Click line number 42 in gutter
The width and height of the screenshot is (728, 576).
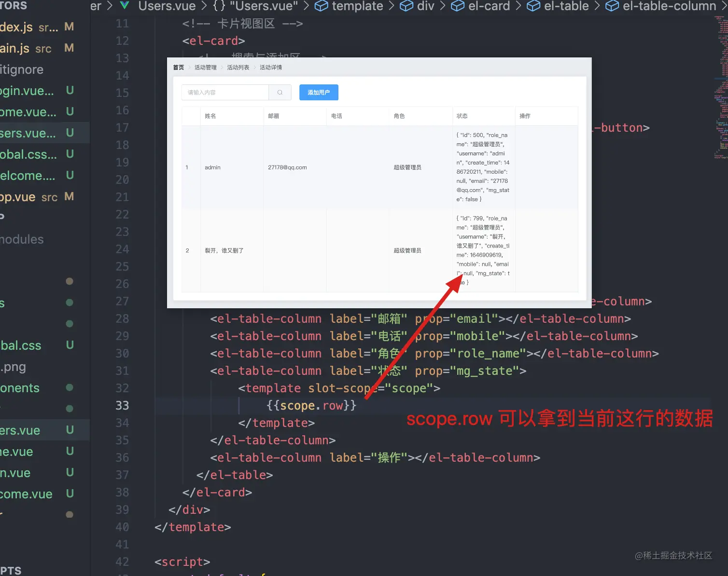[x=122, y=562]
